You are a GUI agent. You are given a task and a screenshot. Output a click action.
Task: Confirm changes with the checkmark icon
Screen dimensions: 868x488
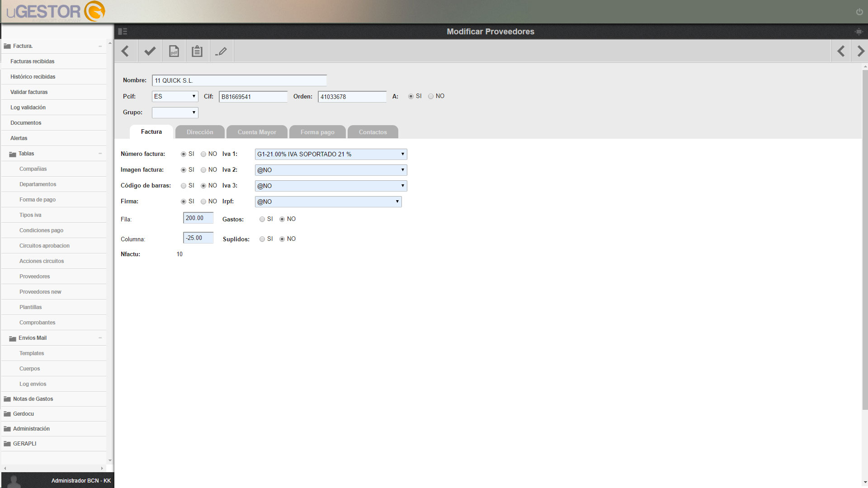click(150, 51)
